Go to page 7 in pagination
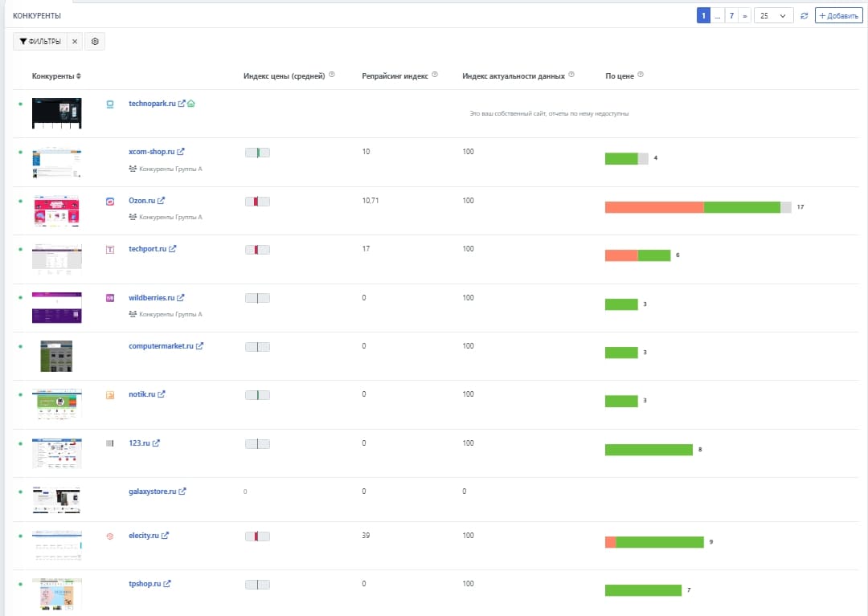Screen dimensions: 868x616 coord(731,16)
